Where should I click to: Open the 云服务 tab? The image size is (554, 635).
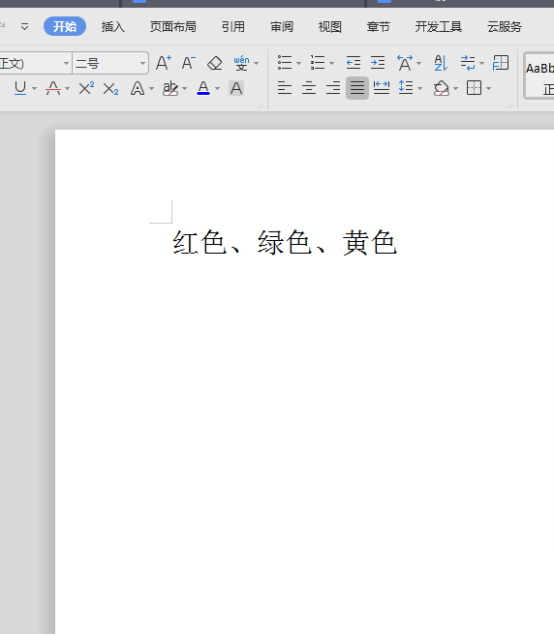[504, 27]
